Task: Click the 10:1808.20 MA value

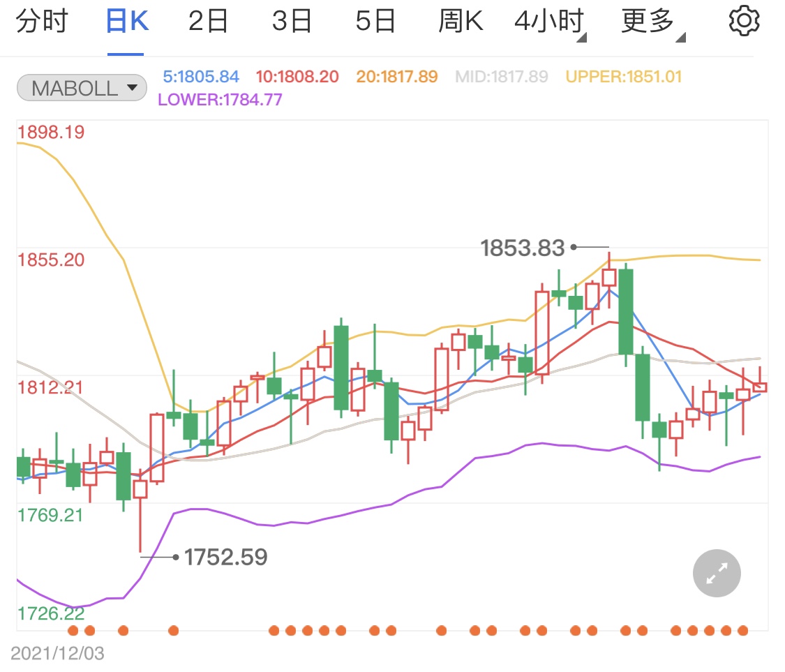Action: tap(297, 77)
